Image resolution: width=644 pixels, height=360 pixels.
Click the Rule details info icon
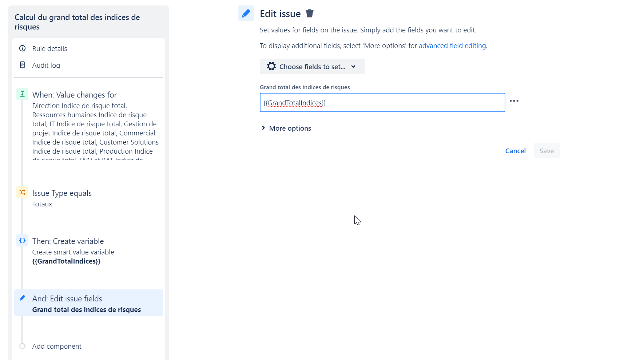pyautogui.click(x=22, y=48)
